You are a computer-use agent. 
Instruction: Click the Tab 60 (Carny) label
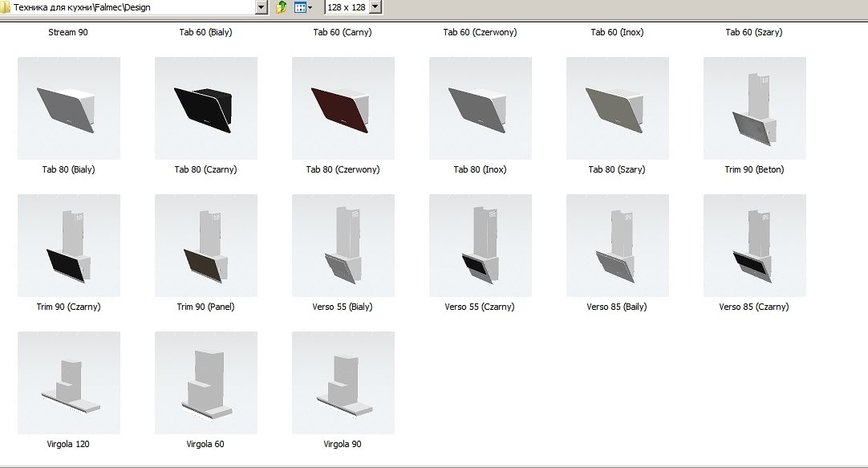click(343, 32)
